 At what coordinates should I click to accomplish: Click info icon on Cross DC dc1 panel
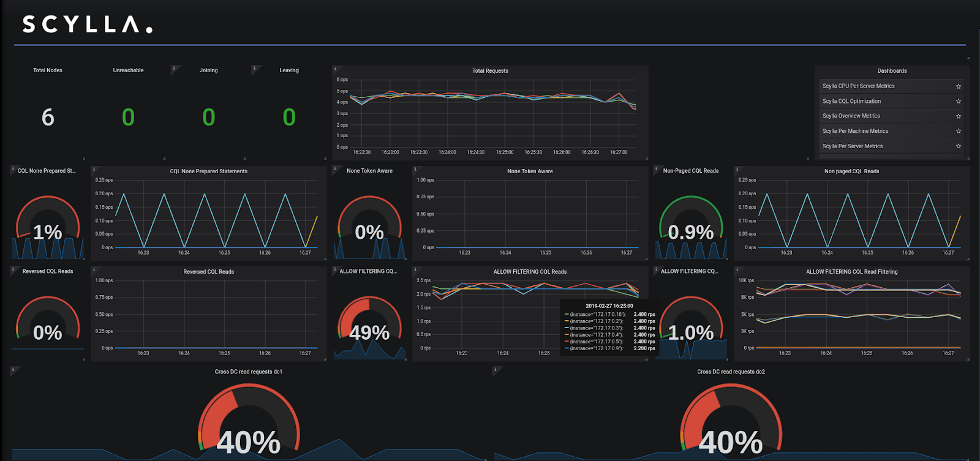coord(13,370)
